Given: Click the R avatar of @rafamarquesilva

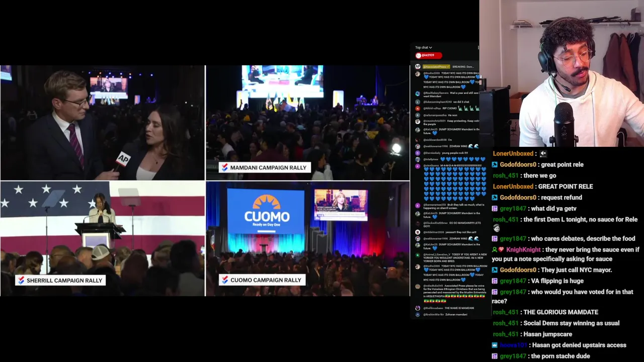Looking at the screenshot, I should point(418,115).
